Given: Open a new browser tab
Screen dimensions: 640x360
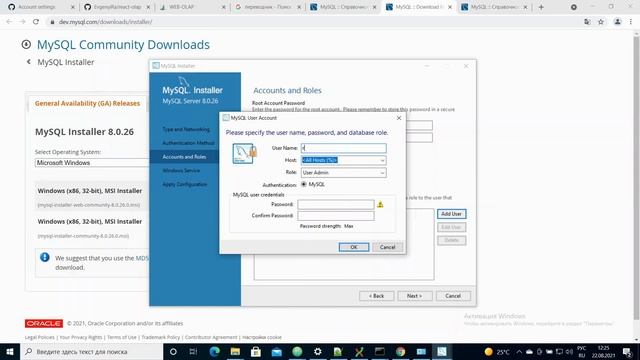Looking at the screenshot, I should coord(541,7).
